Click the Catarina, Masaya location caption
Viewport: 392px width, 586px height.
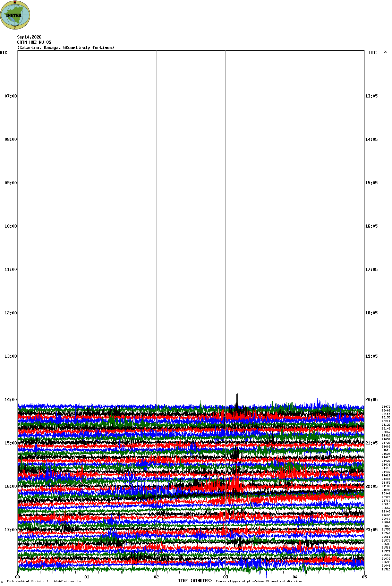click(66, 48)
